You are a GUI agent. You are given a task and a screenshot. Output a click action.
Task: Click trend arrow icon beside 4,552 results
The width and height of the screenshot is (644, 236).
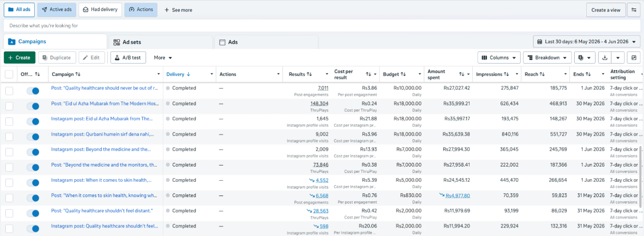tap(311, 180)
